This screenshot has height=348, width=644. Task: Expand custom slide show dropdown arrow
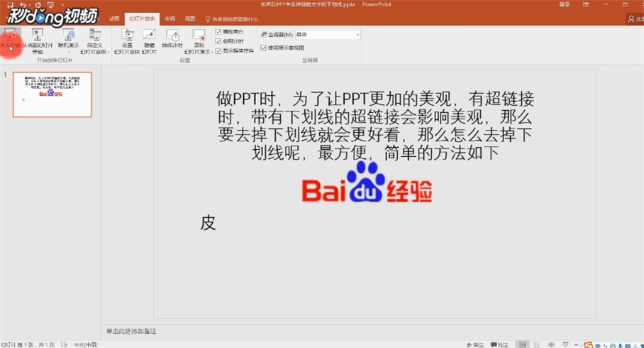(x=108, y=53)
